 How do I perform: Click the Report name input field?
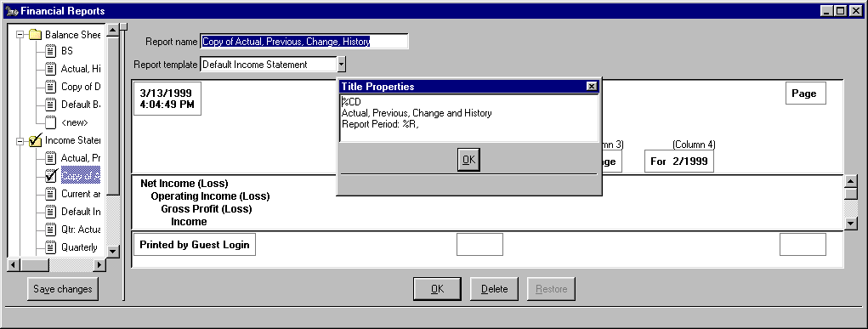(x=304, y=41)
